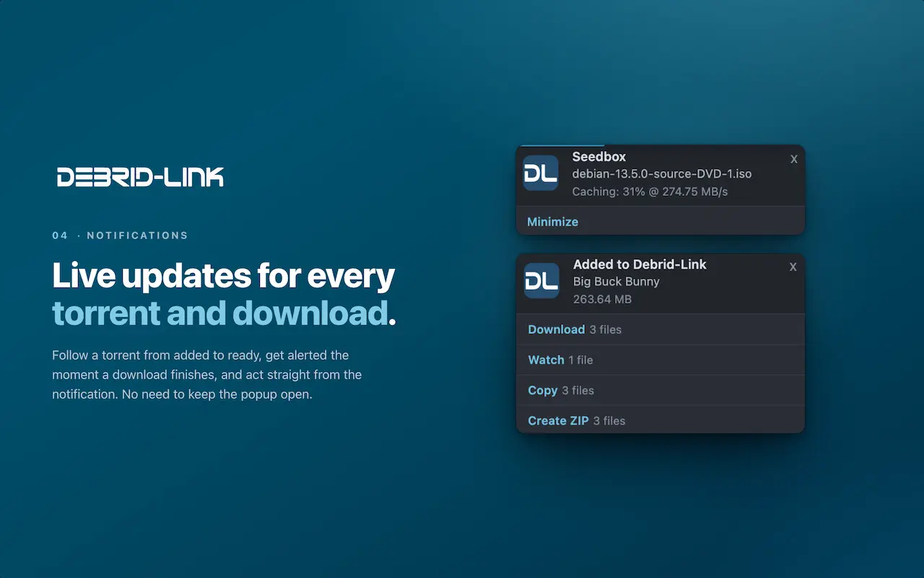Click the Big Buck Bunny torrent name
Viewport: 924px width, 578px height.
point(616,282)
